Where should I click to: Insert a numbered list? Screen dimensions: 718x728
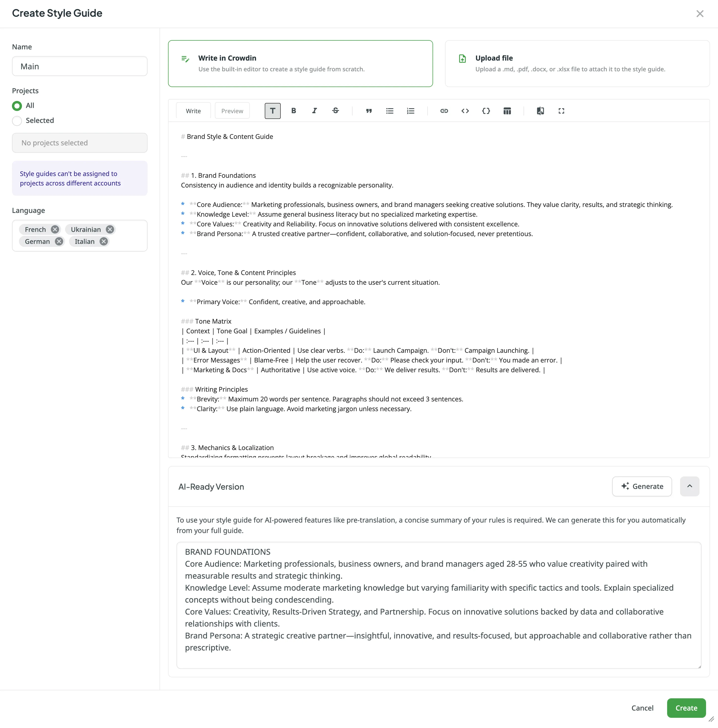(x=410, y=110)
